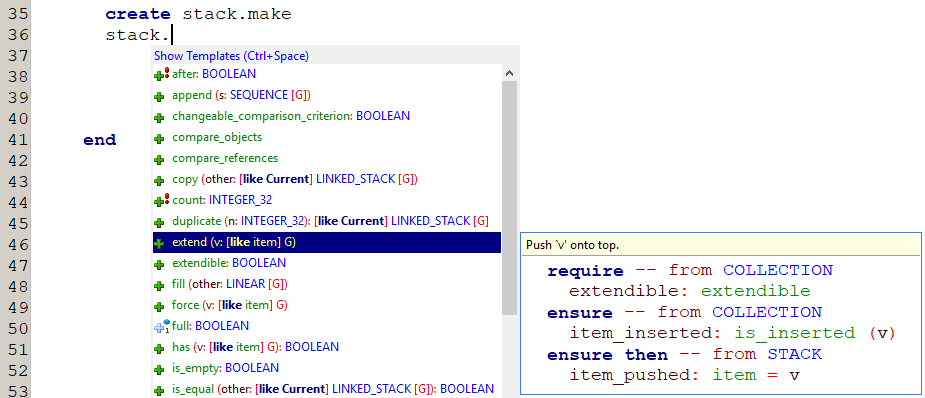Click the icon beside 'fill (other: LINEAR [G])'
The height and width of the screenshot is (398, 925).
click(159, 285)
